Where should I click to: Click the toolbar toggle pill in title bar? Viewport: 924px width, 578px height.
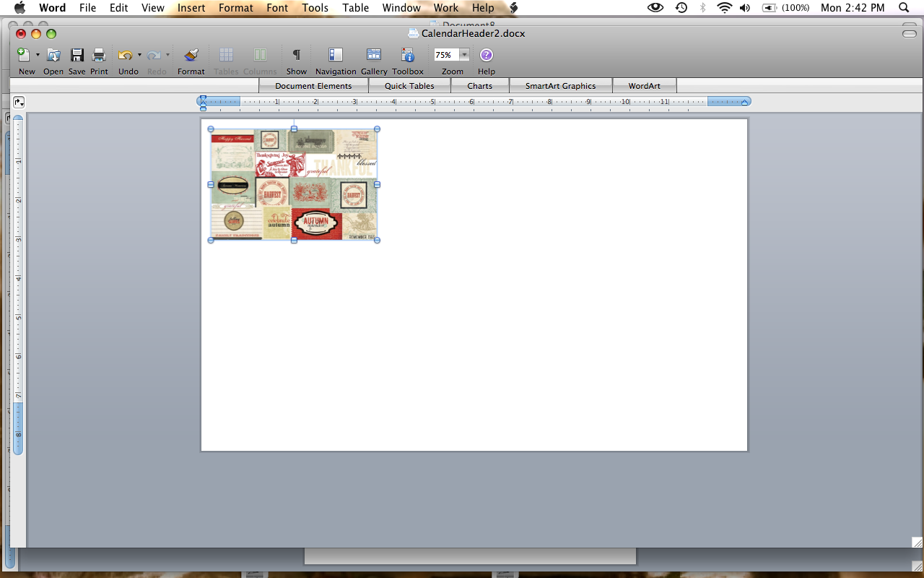pos(909,34)
